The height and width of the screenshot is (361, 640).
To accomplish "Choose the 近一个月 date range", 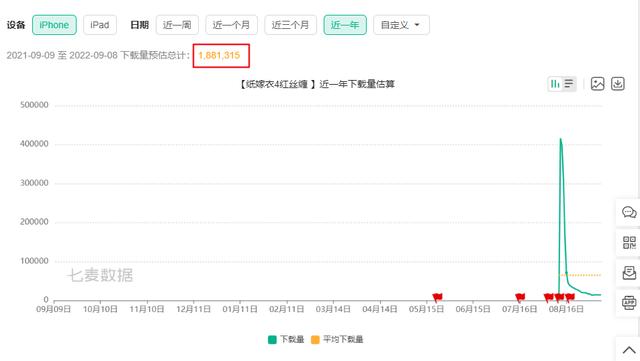I will point(231,25).
